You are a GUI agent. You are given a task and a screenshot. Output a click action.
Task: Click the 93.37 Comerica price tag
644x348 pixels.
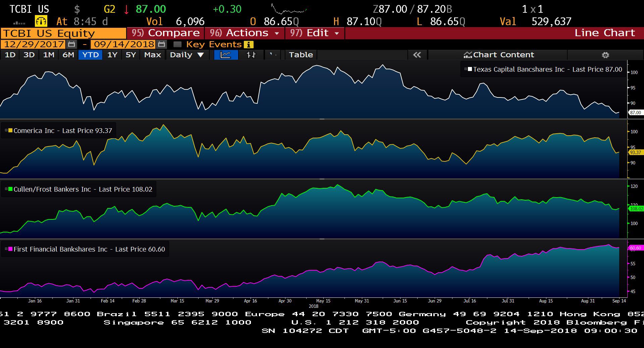tap(636, 152)
